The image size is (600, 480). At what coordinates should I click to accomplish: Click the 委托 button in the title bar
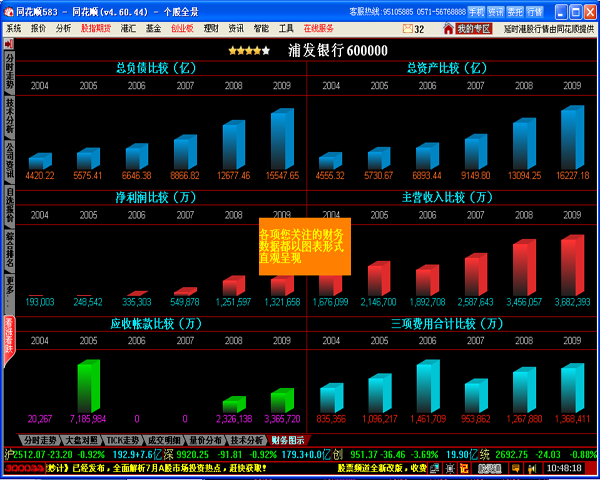pyautogui.click(x=515, y=12)
